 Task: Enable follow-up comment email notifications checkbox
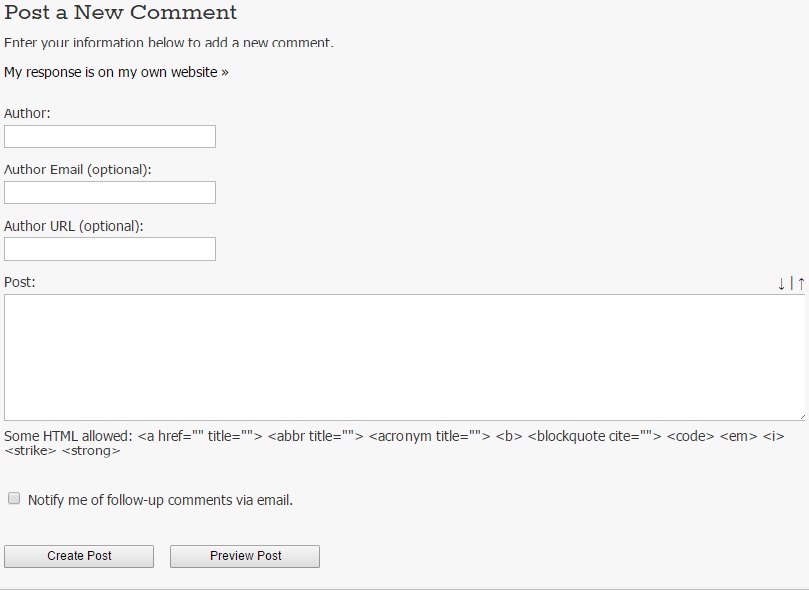click(x=14, y=498)
